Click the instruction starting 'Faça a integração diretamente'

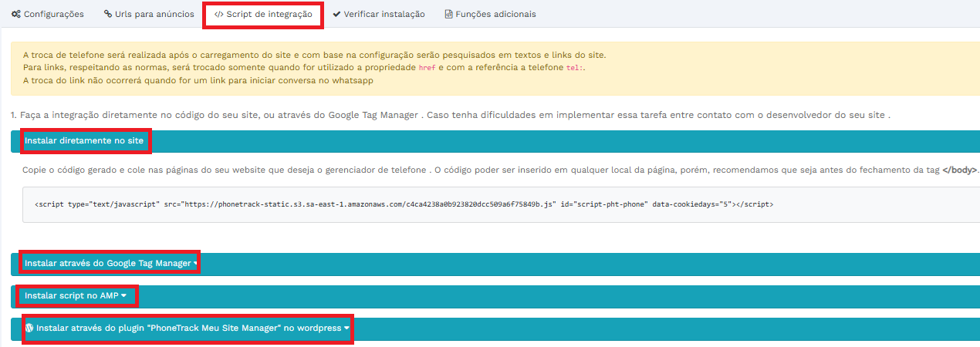coord(451,115)
